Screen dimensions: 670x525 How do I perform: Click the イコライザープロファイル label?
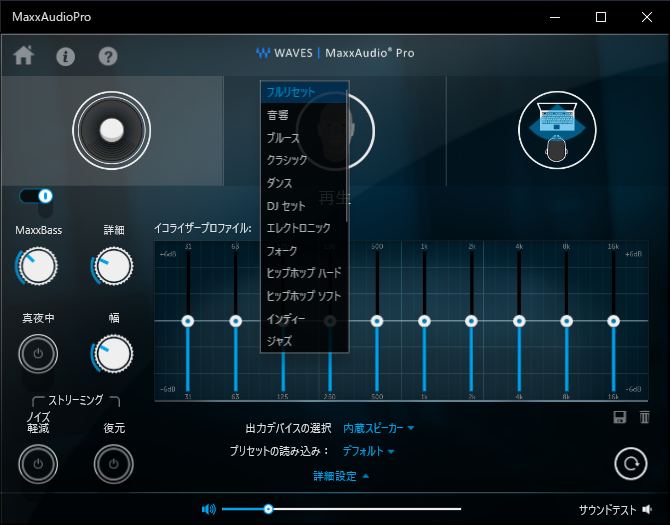pos(203,229)
